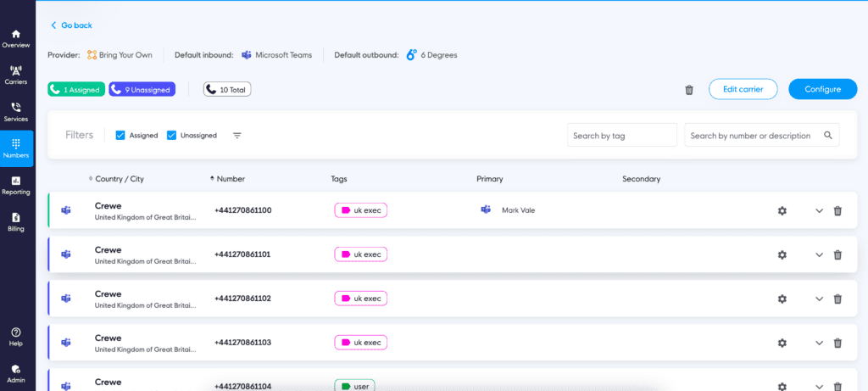Open settings gear for +441270861103
This screenshot has width=868, height=391.
click(x=782, y=343)
